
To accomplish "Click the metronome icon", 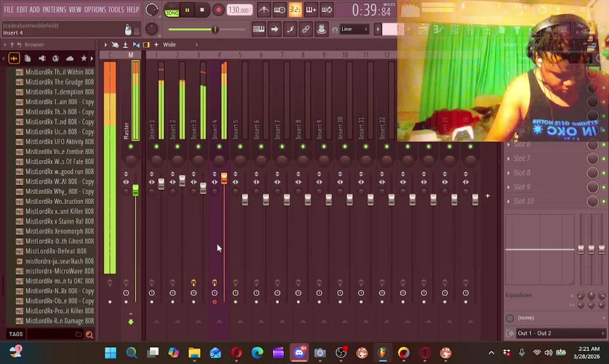I will 264,10.
